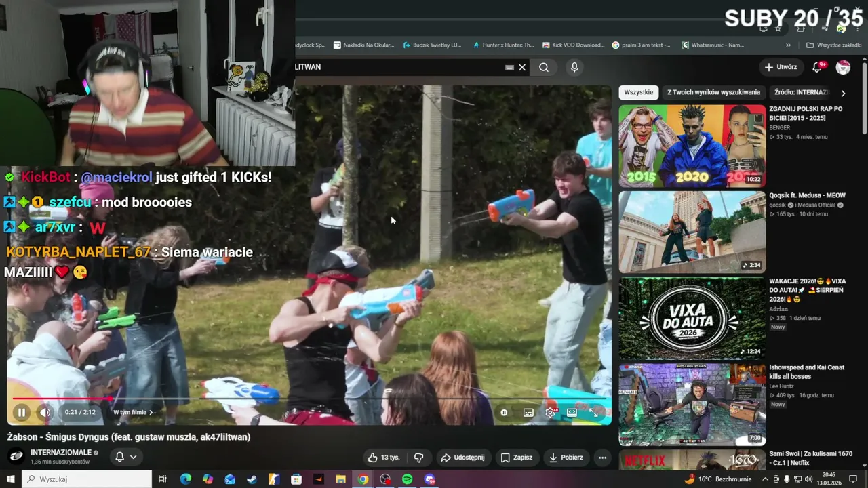Open YouTube notifications bell

coord(817,67)
